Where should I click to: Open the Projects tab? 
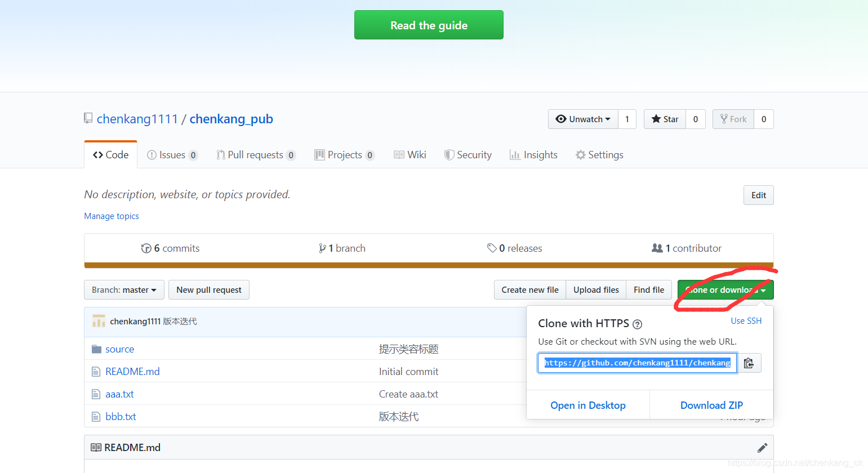tap(344, 155)
